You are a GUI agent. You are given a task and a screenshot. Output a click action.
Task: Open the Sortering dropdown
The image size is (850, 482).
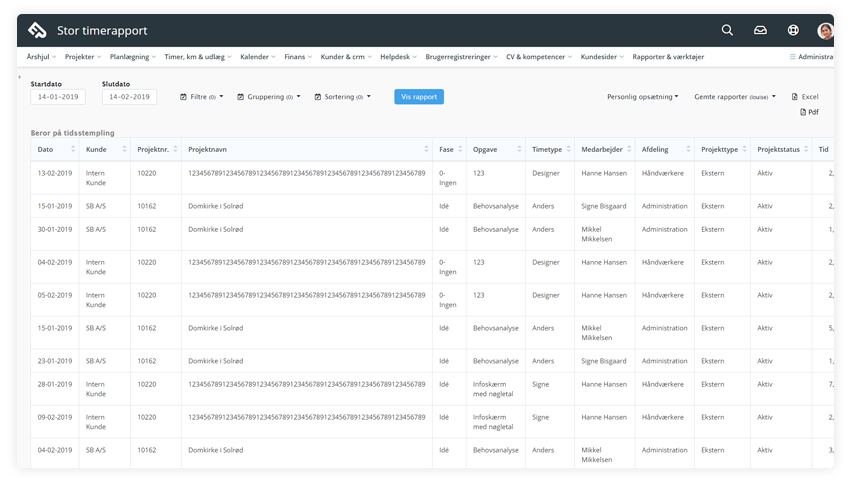pyautogui.click(x=343, y=97)
